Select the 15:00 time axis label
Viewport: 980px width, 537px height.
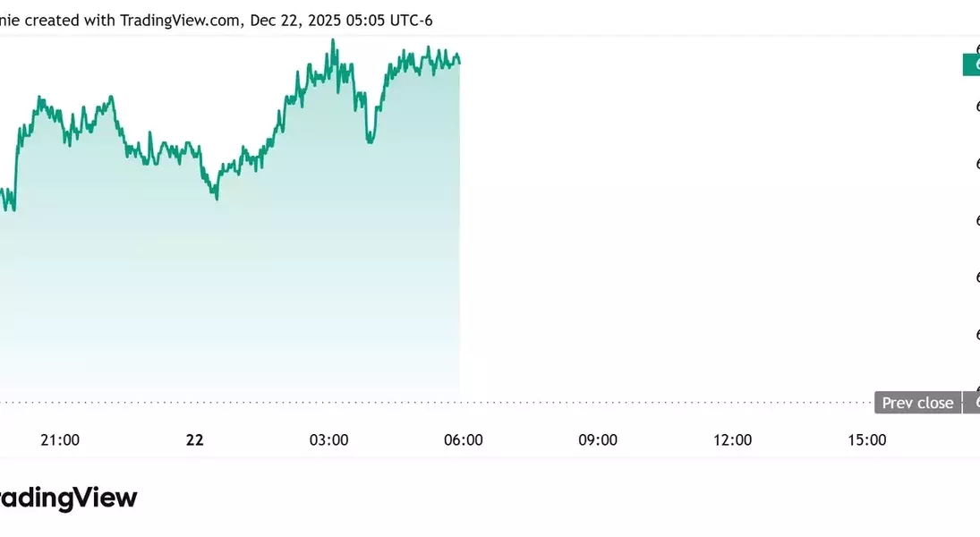[x=866, y=439]
